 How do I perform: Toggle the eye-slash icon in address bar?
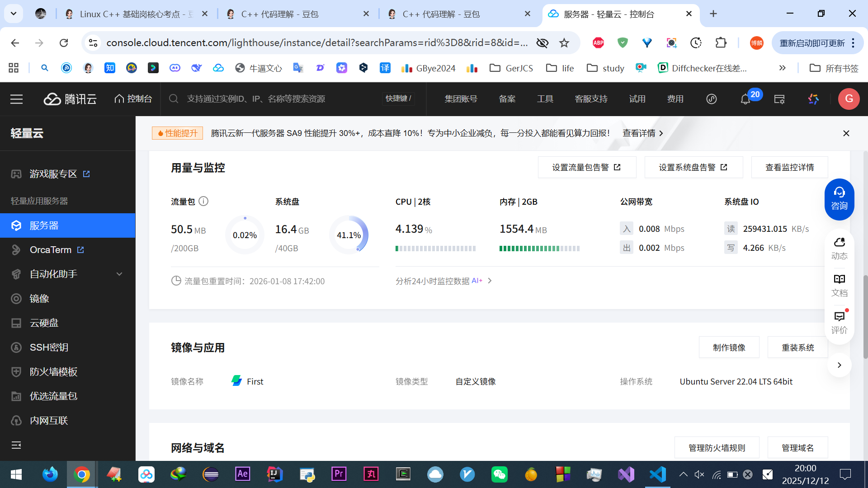click(542, 42)
